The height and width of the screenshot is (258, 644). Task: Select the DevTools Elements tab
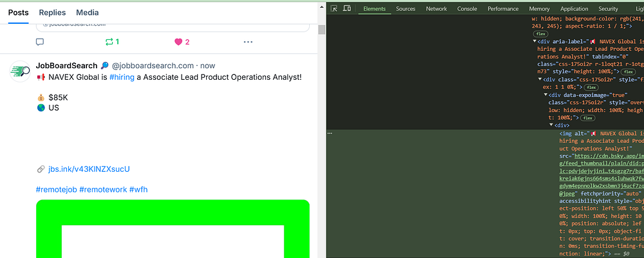click(x=375, y=8)
